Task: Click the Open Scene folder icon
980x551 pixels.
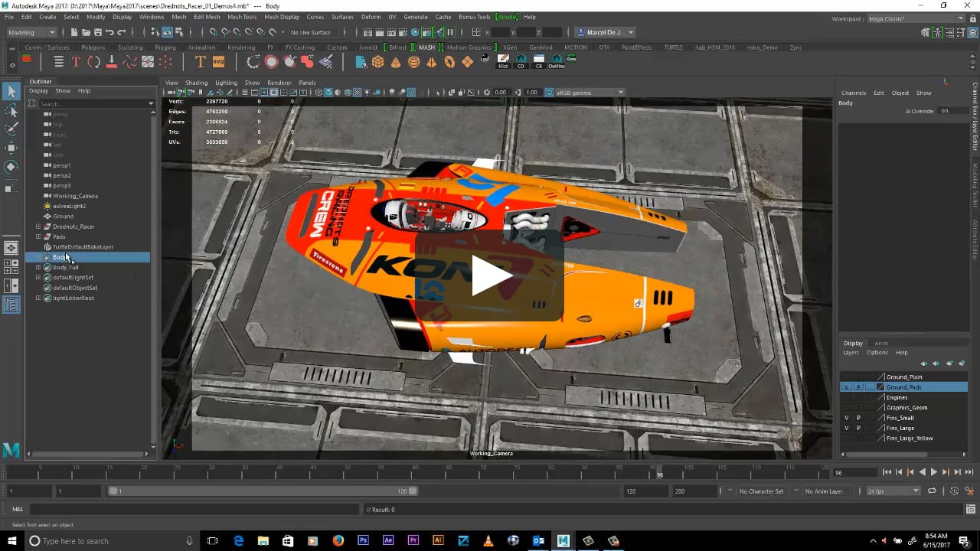Action: tap(85, 32)
